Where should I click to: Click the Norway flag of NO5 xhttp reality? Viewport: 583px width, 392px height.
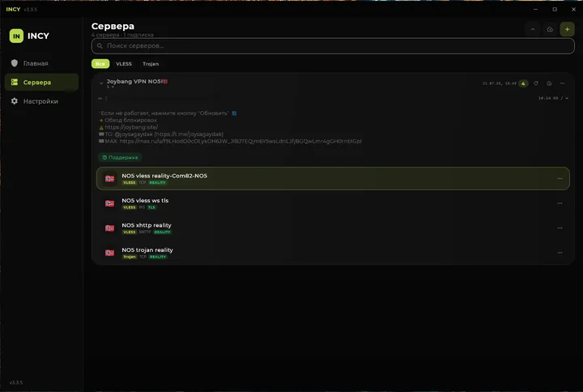[109, 228]
